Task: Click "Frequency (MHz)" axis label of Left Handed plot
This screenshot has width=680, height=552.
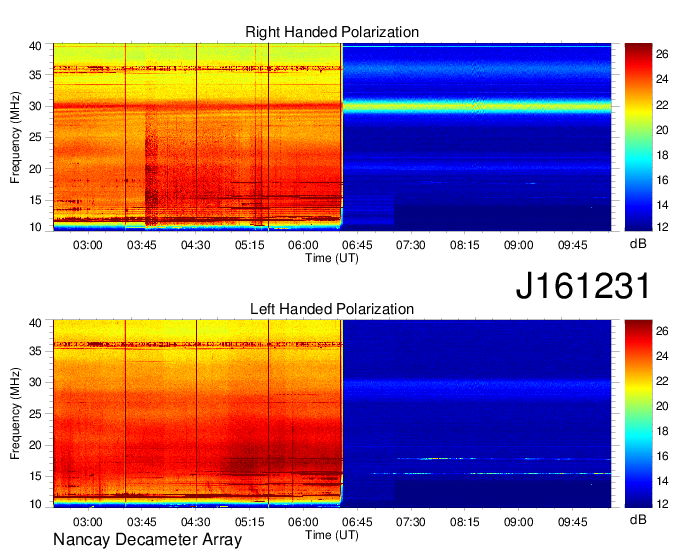Action: pos(15,414)
